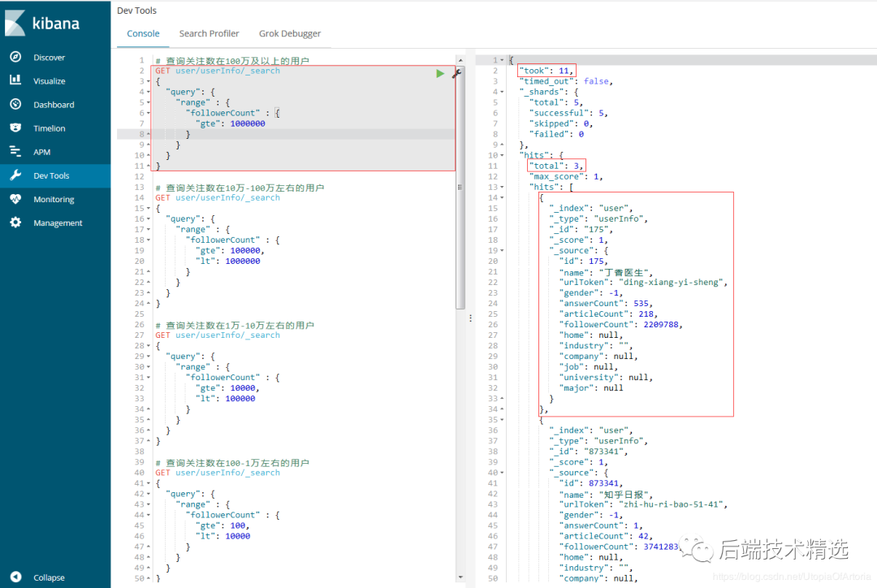Screen dimensions: 877x588
Task: Click the "timed_out": false line
Action: point(566,82)
